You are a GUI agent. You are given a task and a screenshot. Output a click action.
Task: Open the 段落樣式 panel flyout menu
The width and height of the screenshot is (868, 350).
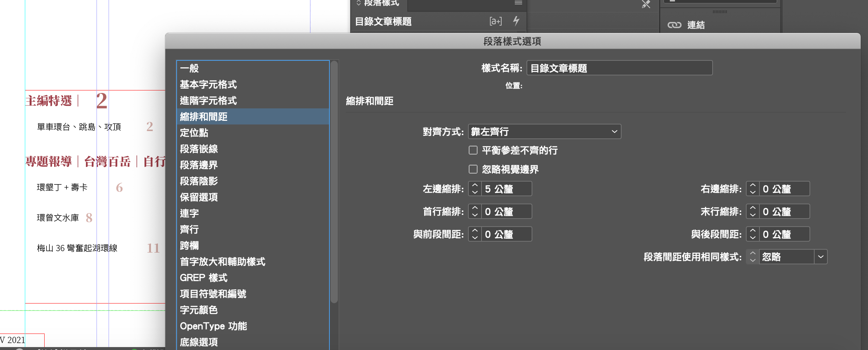click(x=518, y=3)
